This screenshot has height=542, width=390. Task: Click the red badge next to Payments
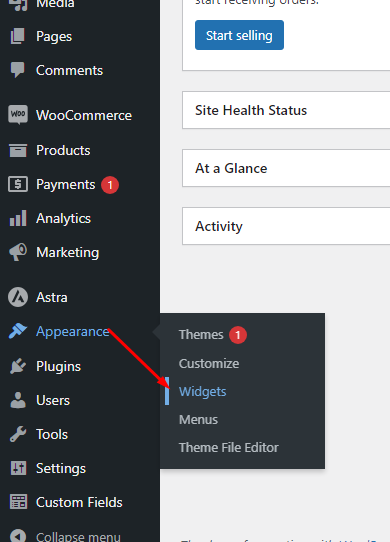110,185
